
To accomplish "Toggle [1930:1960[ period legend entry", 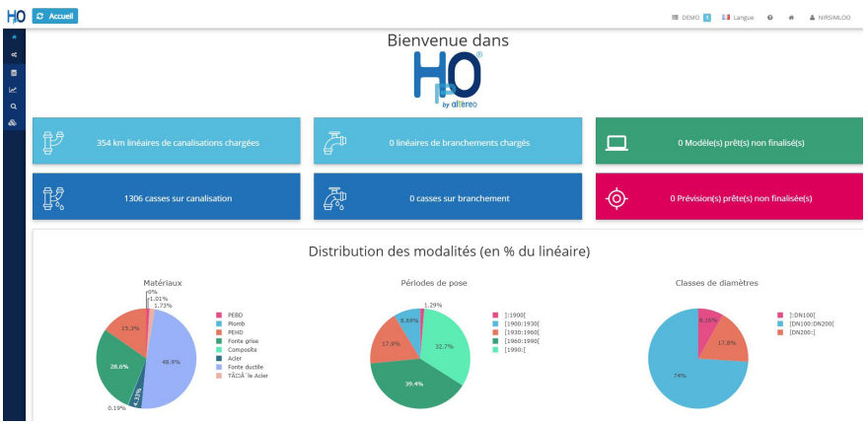I will 515,332.
